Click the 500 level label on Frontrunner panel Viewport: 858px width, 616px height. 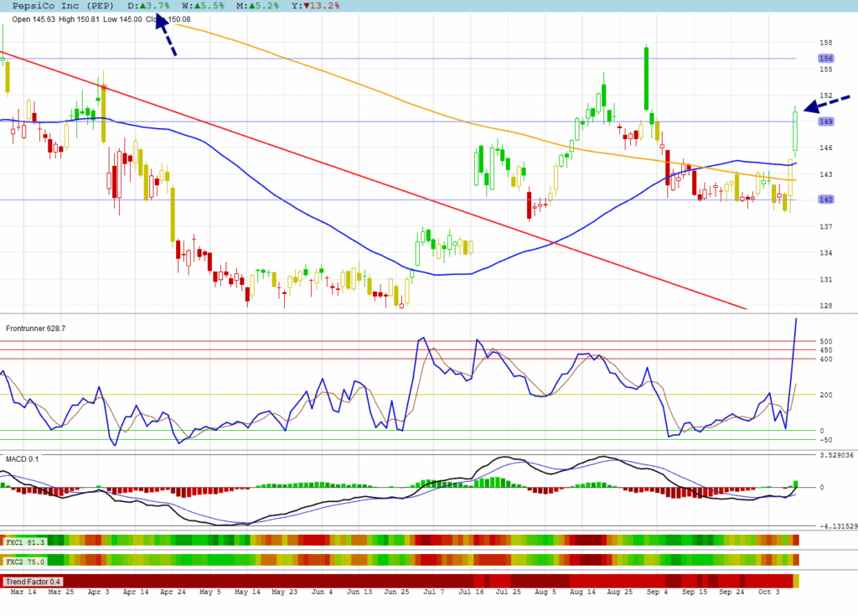tap(825, 342)
